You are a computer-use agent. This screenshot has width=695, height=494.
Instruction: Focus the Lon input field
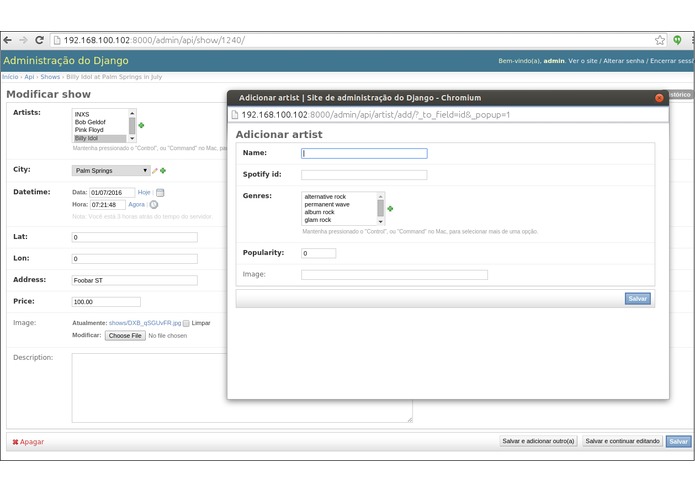[x=135, y=259]
